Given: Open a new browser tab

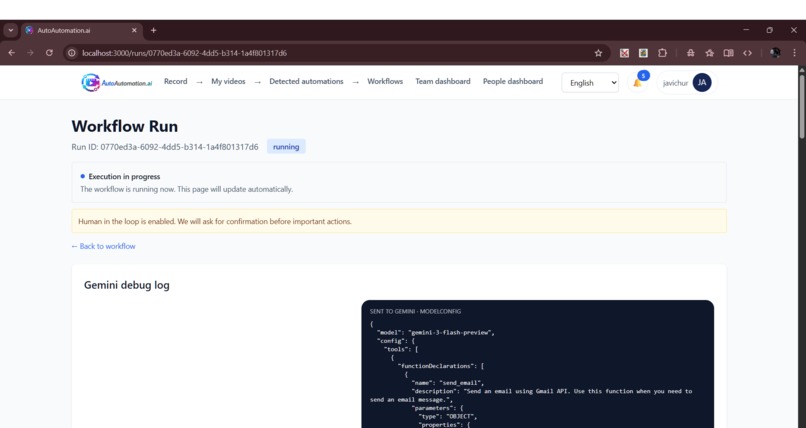Looking at the screenshot, I should (x=153, y=30).
